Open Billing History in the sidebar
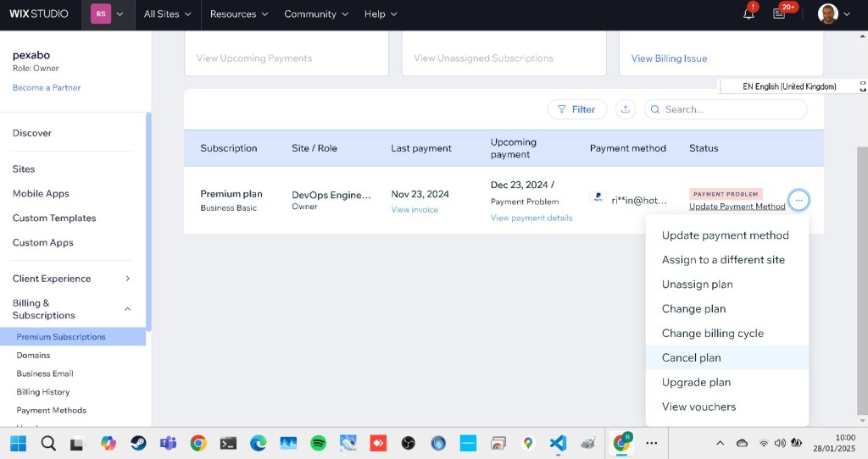This screenshot has height=459, width=868. [43, 391]
